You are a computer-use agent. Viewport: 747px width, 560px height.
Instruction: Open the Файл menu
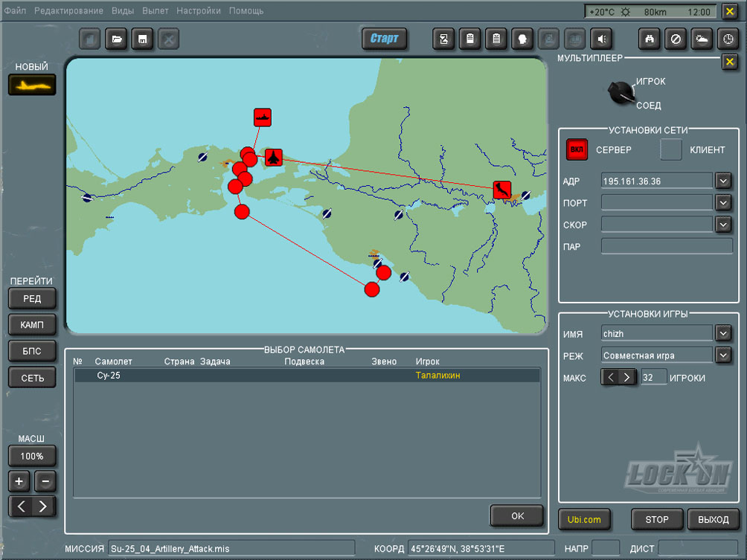[15, 11]
